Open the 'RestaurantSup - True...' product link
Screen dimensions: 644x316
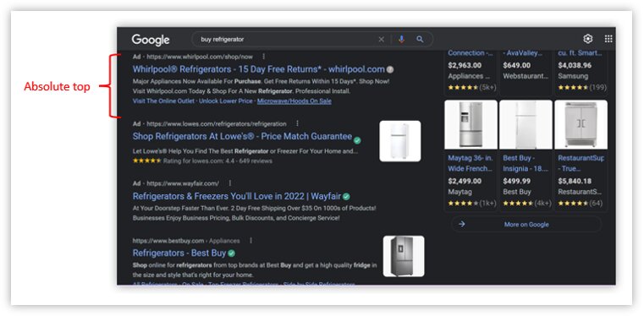pos(581,163)
